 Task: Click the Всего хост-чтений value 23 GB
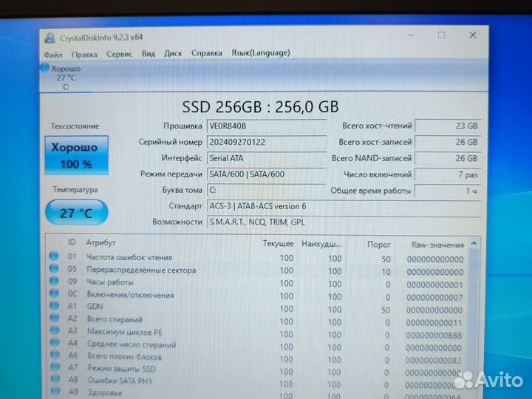pos(448,126)
